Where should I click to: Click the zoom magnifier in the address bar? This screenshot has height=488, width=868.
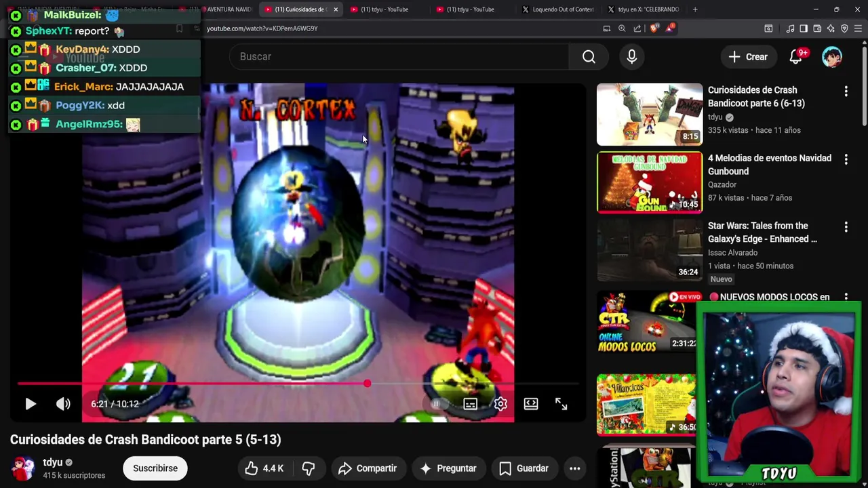pyautogui.click(x=622, y=28)
